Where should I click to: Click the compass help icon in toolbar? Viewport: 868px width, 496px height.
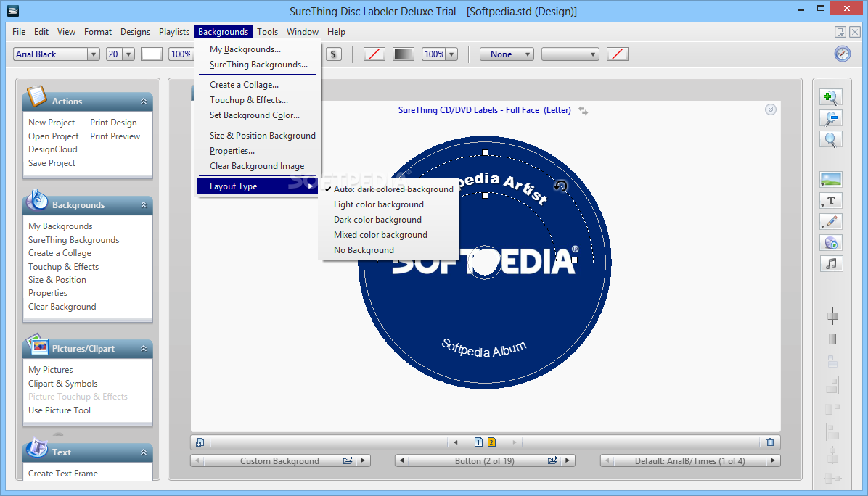click(x=842, y=54)
